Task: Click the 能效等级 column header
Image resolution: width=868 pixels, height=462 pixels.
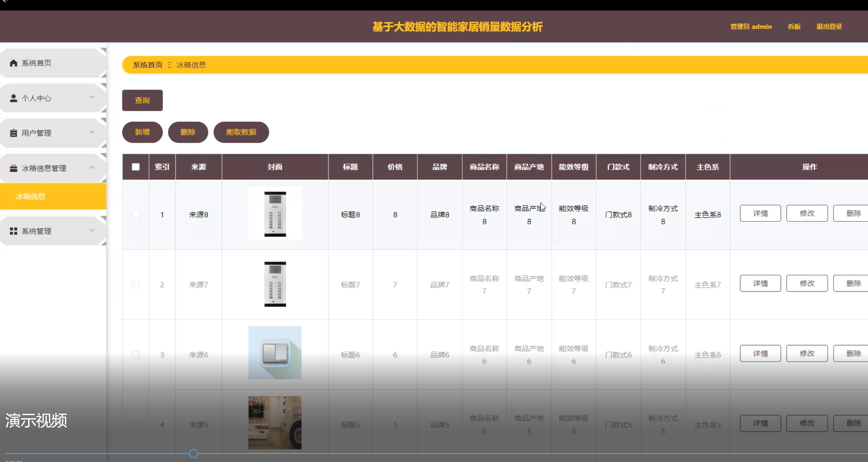Action: (574, 167)
